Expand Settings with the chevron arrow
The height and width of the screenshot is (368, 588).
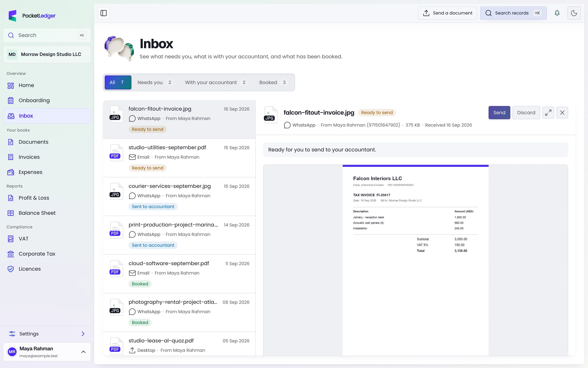coord(83,334)
